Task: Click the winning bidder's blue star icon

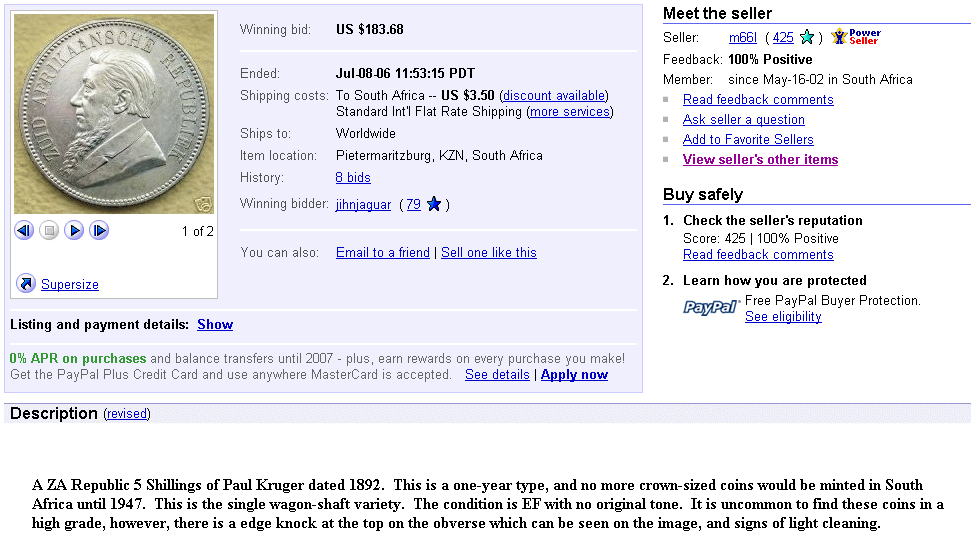Action: [434, 204]
